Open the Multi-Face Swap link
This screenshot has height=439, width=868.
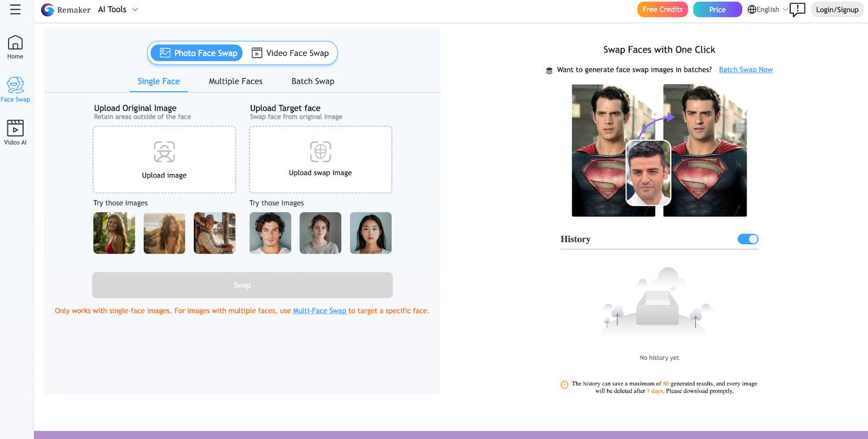tap(320, 311)
